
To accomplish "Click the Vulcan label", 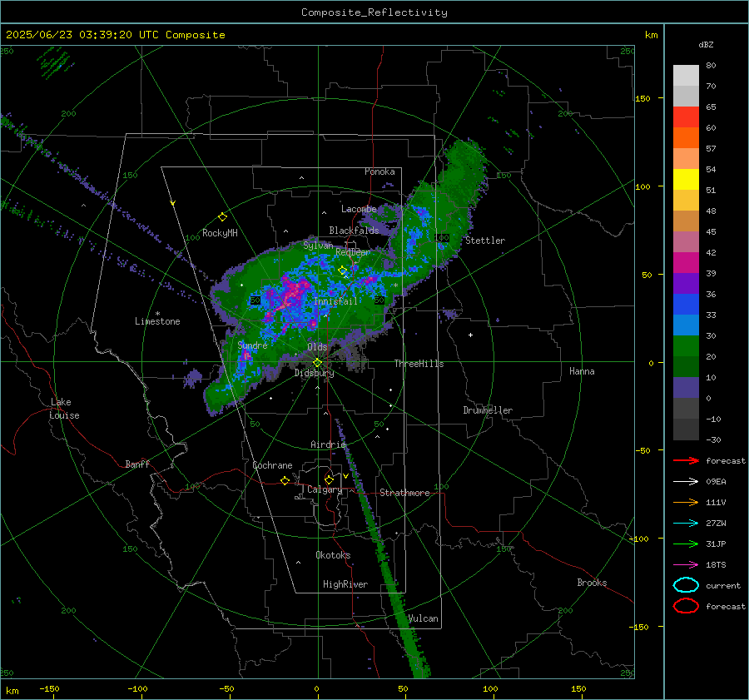I will click(x=423, y=618).
